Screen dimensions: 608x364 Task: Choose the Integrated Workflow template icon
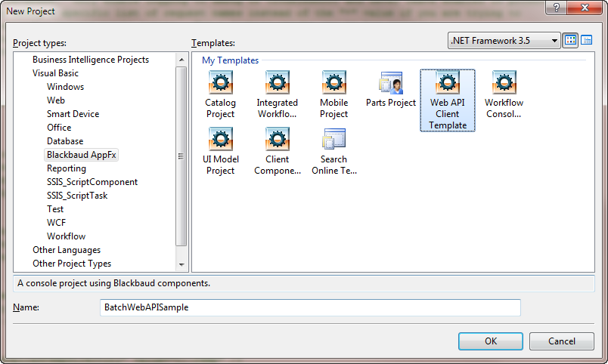click(x=277, y=83)
